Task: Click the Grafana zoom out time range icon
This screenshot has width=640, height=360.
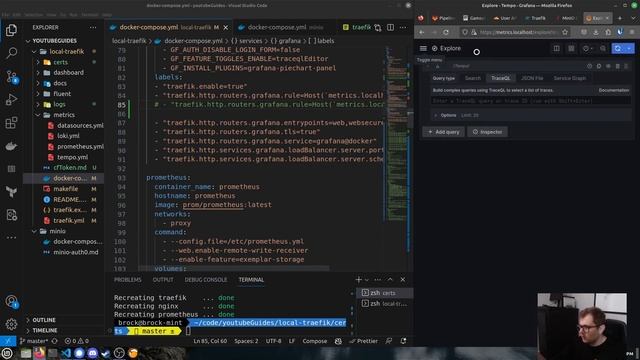Action: point(603,49)
